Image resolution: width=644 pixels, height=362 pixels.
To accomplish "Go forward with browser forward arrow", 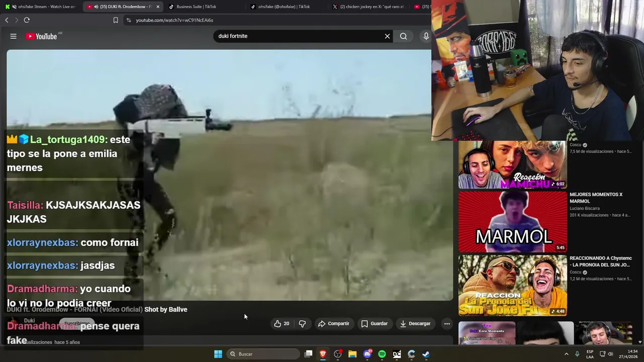I will 16,20.
